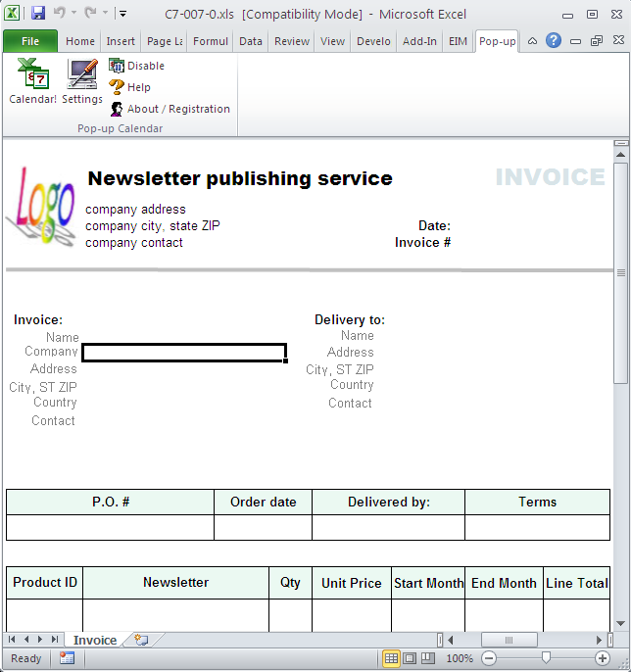Click the 'Newsletter publishing service' title
The width and height of the screenshot is (631, 672).
coord(240,178)
